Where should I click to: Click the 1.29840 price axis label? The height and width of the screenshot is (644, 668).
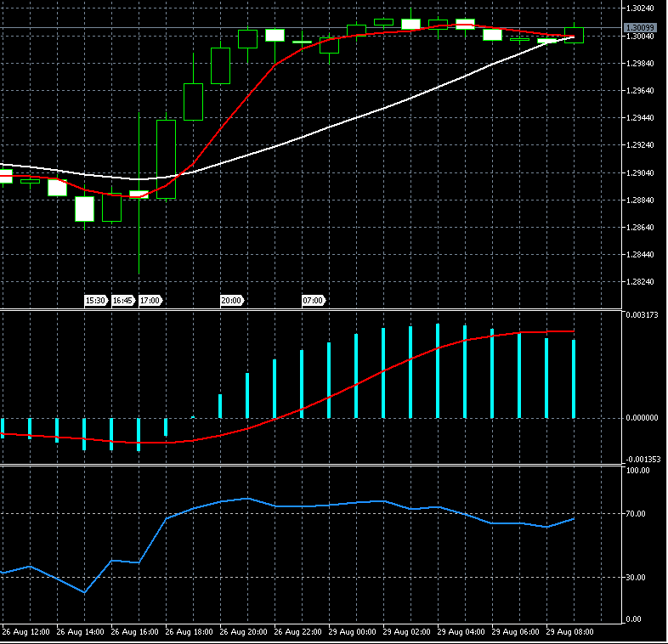point(640,64)
